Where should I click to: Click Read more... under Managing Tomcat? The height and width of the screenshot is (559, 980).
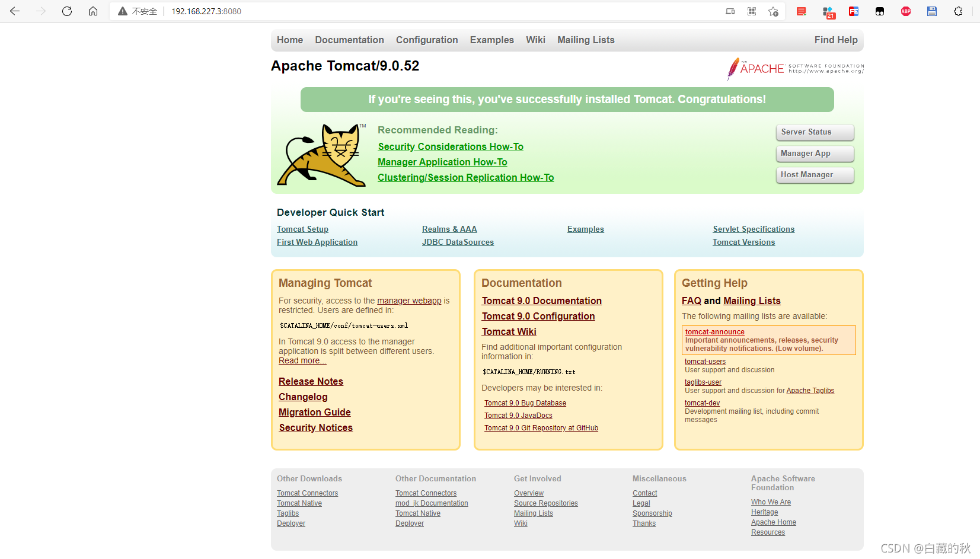tap(302, 360)
